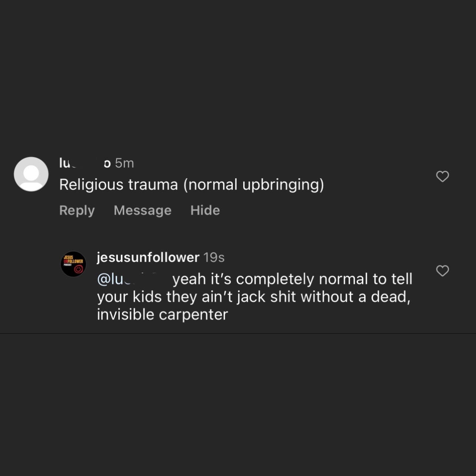
Task: Select the empty dark area below the divider
Action: 238,405
